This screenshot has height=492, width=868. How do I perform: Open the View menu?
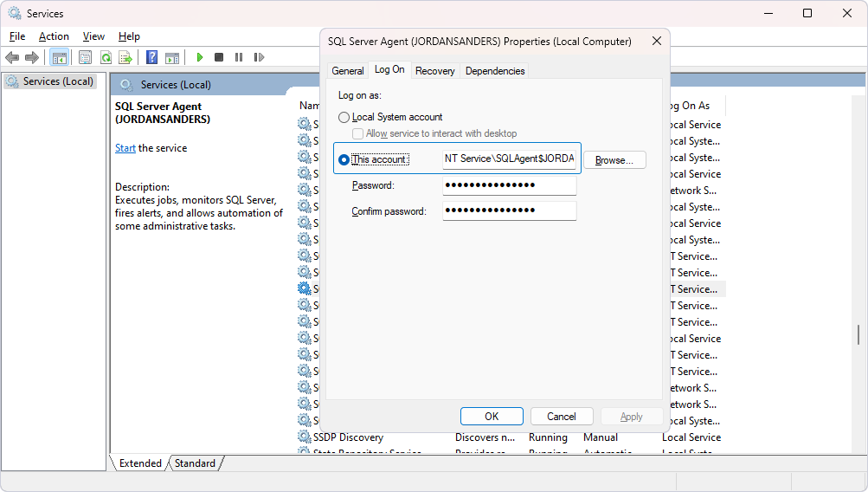coord(93,36)
